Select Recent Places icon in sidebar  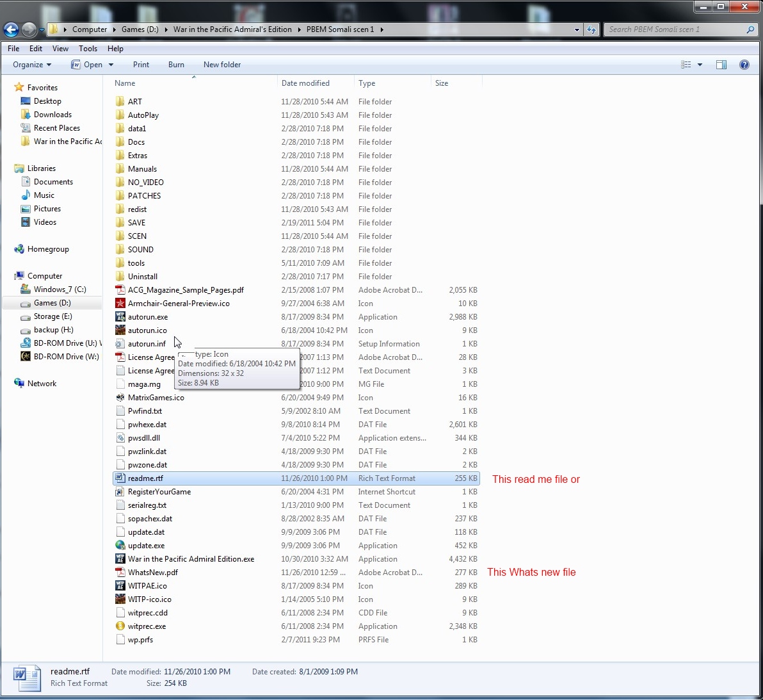26,128
